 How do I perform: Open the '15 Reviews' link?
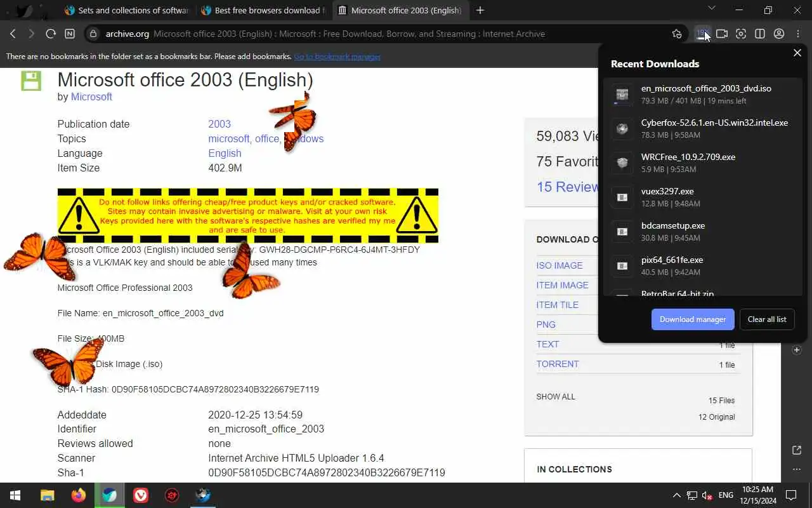(x=567, y=187)
